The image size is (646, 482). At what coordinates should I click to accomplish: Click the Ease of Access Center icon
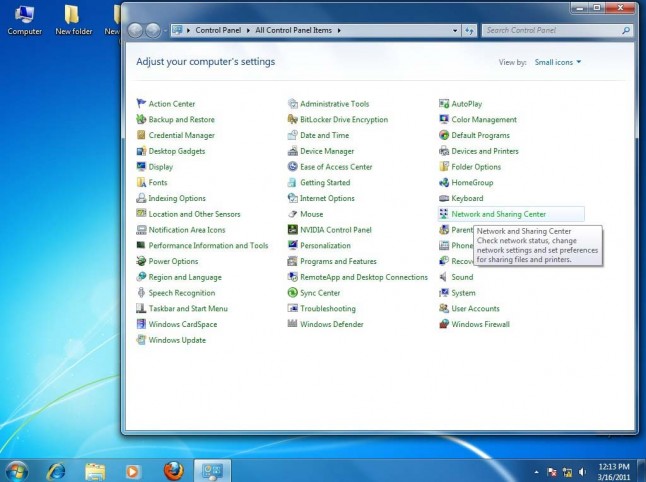[x=293, y=166]
